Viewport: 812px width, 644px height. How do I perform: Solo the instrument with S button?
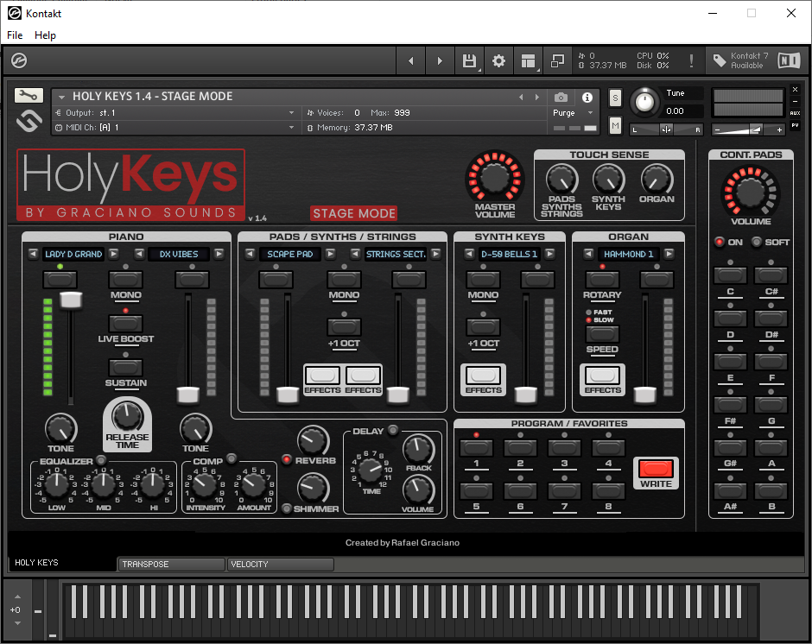click(615, 98)
